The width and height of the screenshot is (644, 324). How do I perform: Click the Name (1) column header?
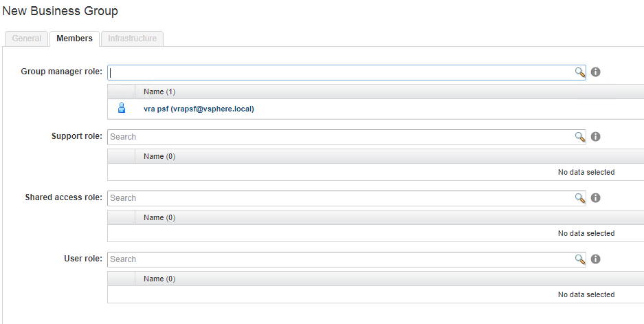pyautogui.click(x=159, y=91)
